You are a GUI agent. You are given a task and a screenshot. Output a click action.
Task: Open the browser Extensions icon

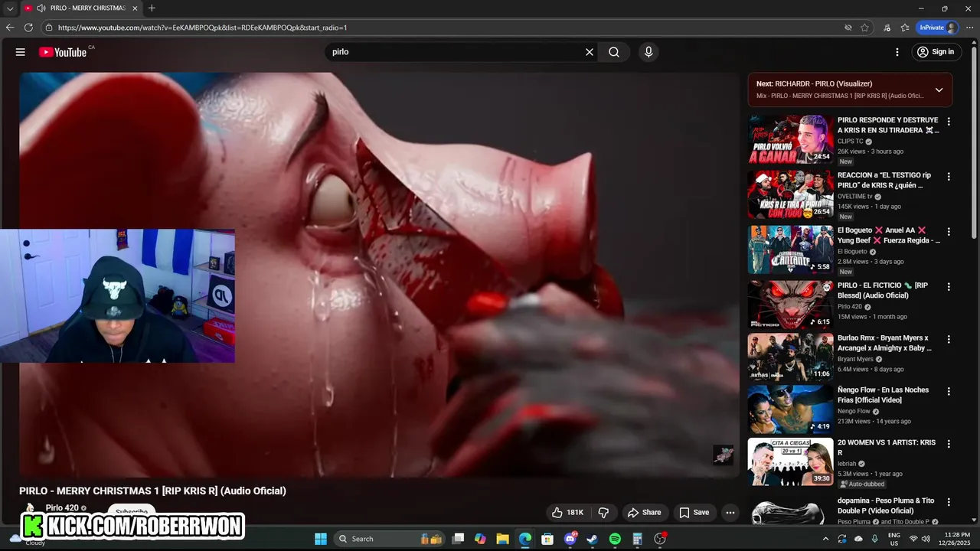[887, 28]
